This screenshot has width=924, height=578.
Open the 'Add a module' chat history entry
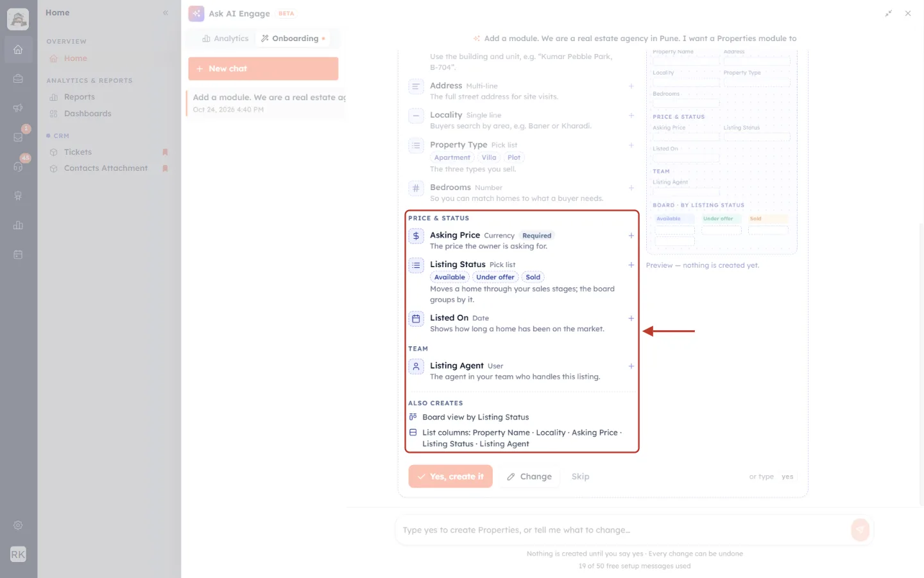click(x=266, y=103)
